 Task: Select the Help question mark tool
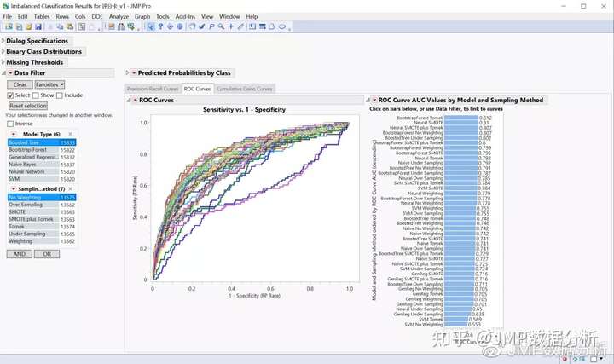(160, 26)
